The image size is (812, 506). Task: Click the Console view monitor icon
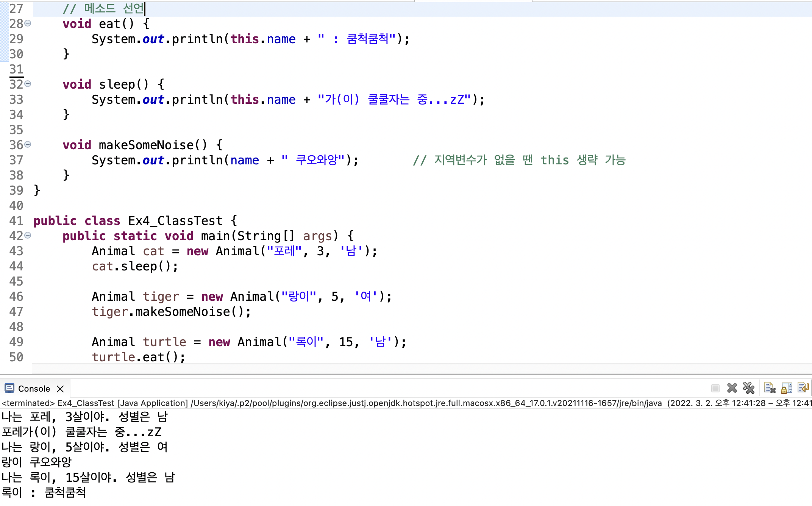tap(9, 389)
